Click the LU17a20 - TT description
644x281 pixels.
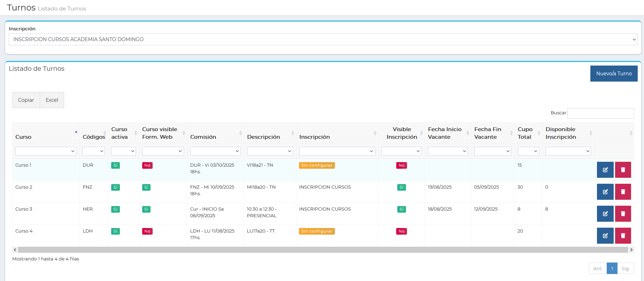coord(261,231)
